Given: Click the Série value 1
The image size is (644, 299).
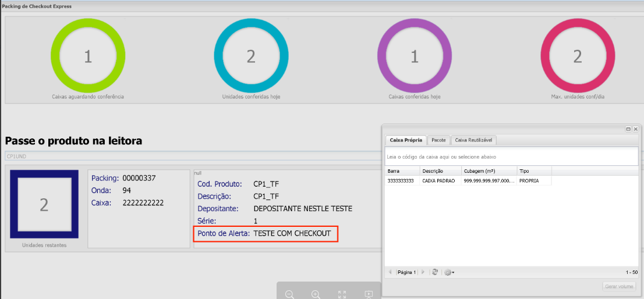Looking at the screenshot, I should 256,221.
